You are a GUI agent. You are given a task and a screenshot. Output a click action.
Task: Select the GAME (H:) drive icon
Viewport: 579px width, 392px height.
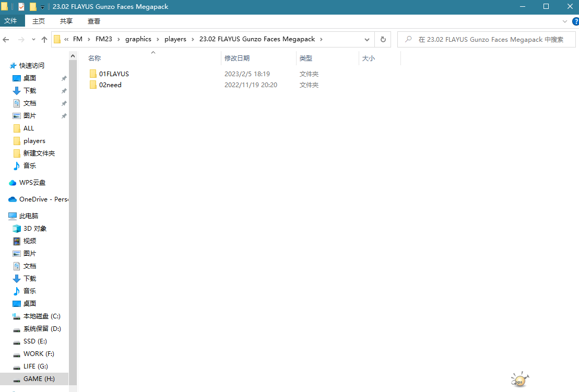(x=17, y=380)
